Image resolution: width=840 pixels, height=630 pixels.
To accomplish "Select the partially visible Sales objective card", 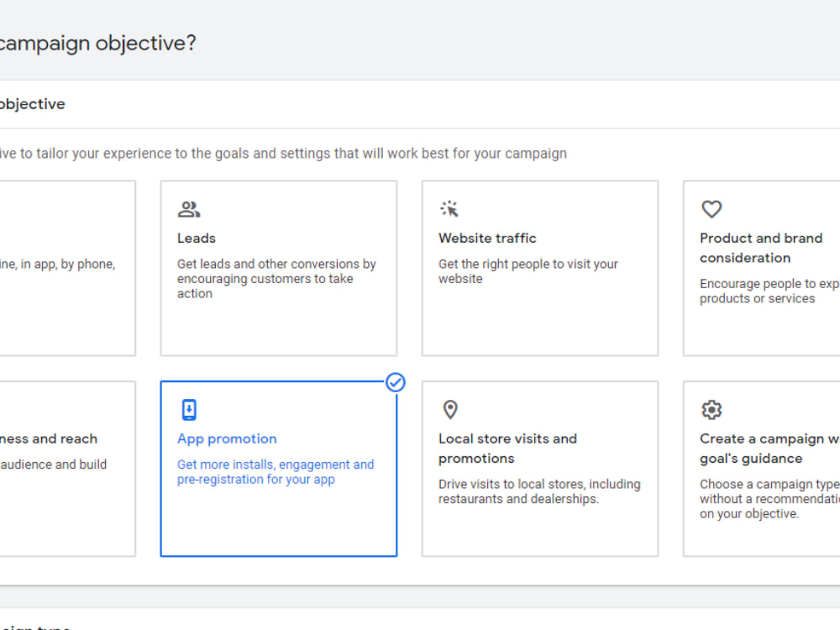I will (67, 319).
